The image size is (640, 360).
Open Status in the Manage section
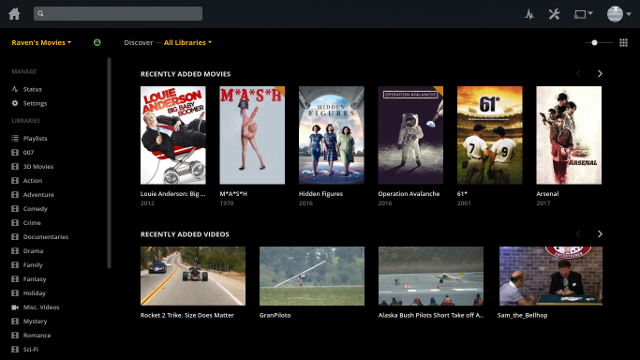pyautogui.click(x=32, y=89)
